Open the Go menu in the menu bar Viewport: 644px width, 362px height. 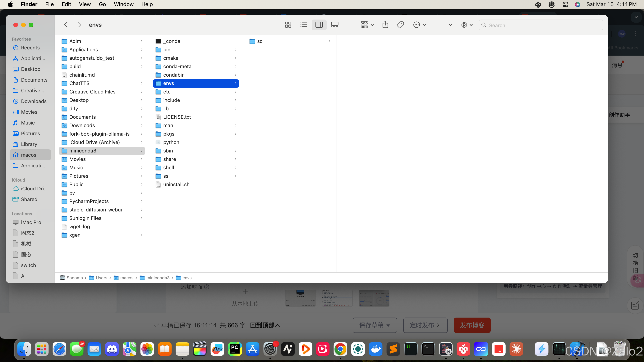pos(102,4)
